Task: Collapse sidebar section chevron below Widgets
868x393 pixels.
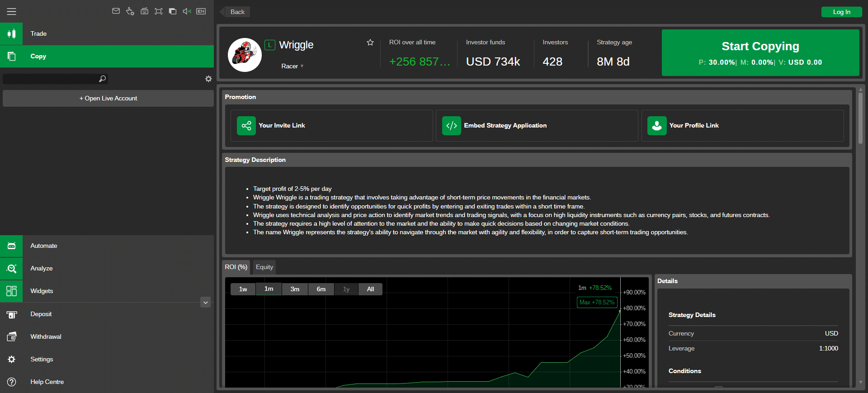Action: click(206, 303)
